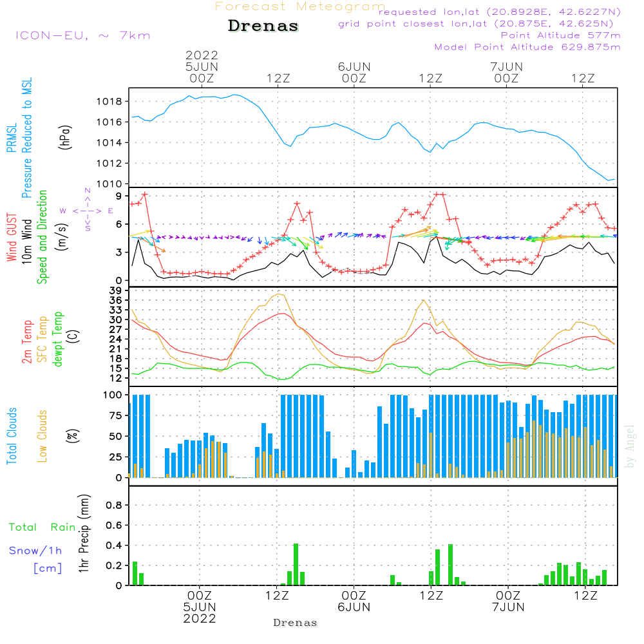Click the orange SFC temperature peak on 5JUN
The width and height of the screenshot is (644, 644).
[279, 294]
